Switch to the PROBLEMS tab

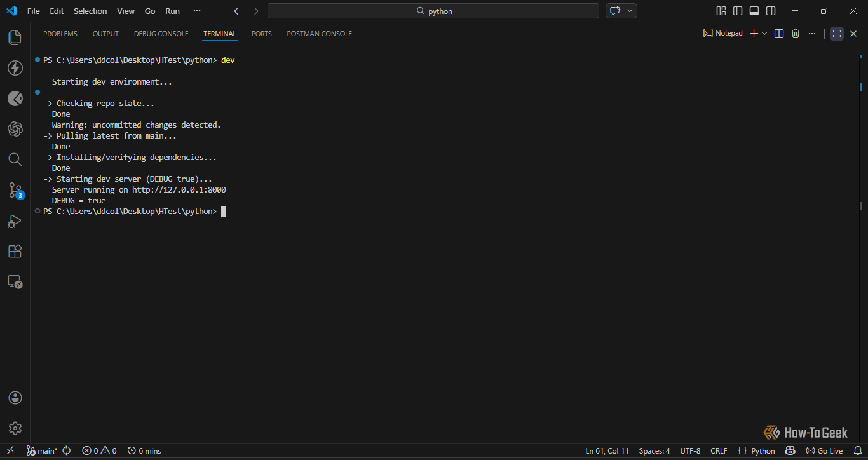60,34
